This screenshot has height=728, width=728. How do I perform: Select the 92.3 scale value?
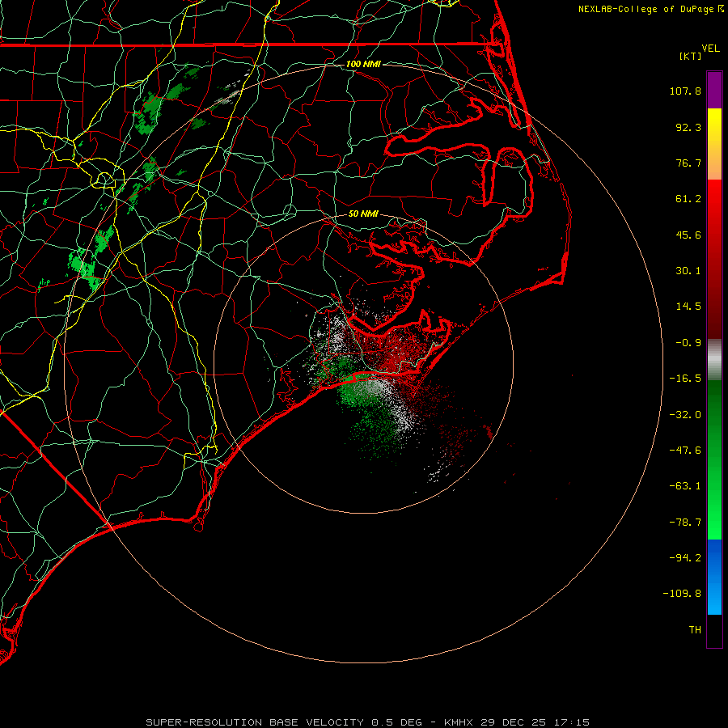tap(688, 127)
